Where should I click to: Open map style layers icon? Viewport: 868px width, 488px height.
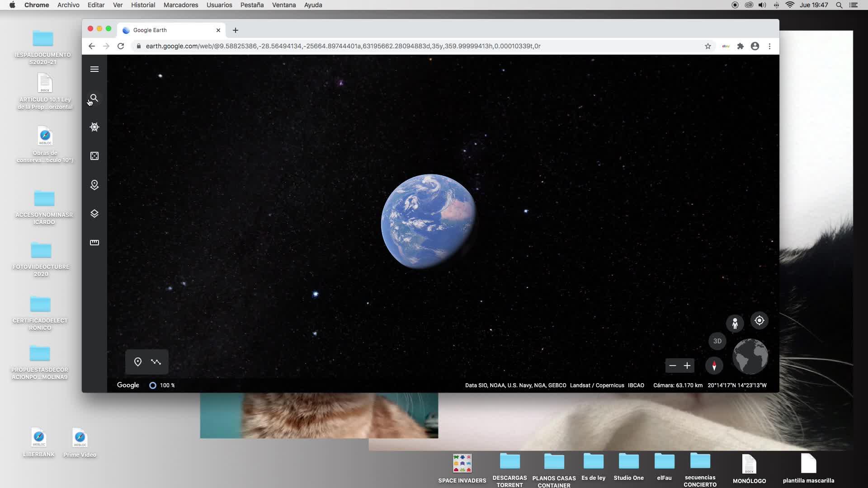coord(94,214)
